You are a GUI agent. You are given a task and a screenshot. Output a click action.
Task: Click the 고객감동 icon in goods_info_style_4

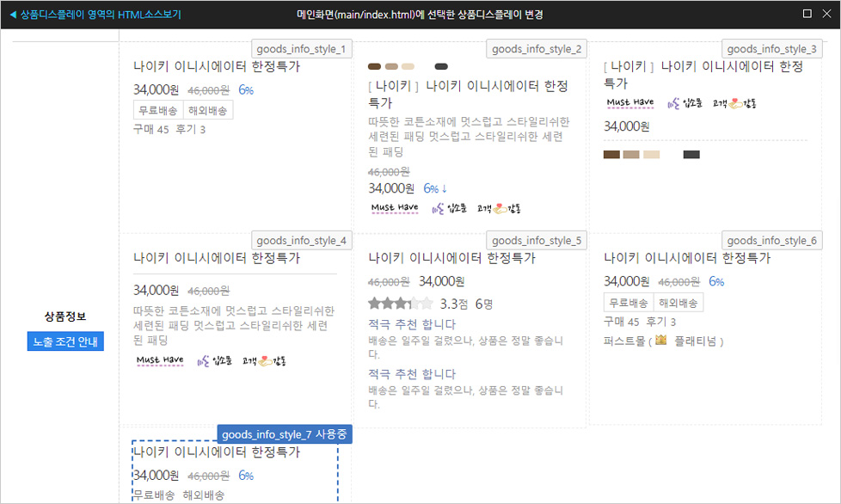point(264,361)
